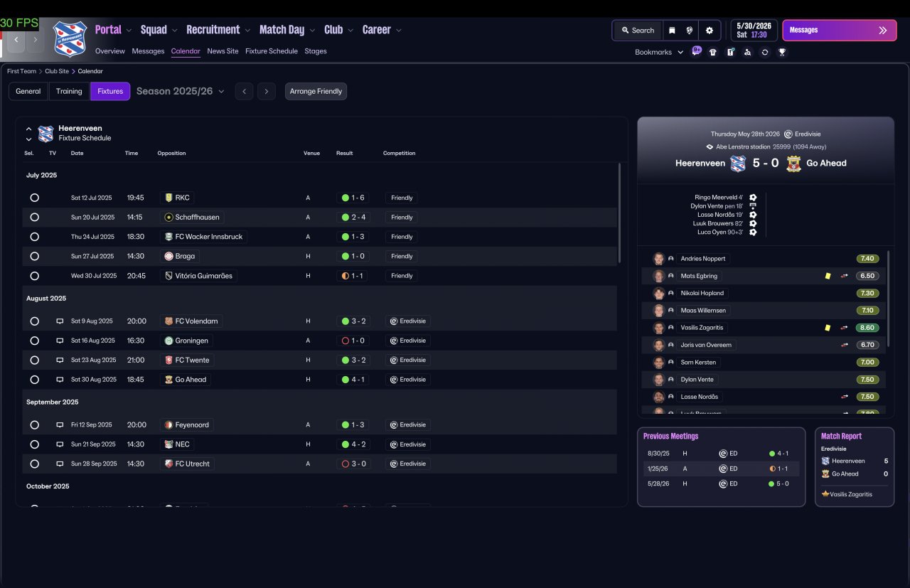This screenshot has height=588, width=910.
Task: Open the chat notifications icon showing 9+
Action: click(697, 51)
